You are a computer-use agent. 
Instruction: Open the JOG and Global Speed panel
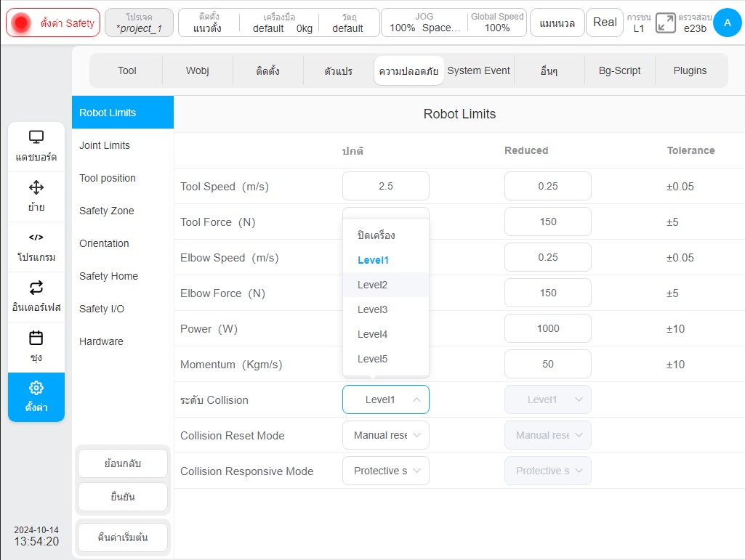(454, 23)
